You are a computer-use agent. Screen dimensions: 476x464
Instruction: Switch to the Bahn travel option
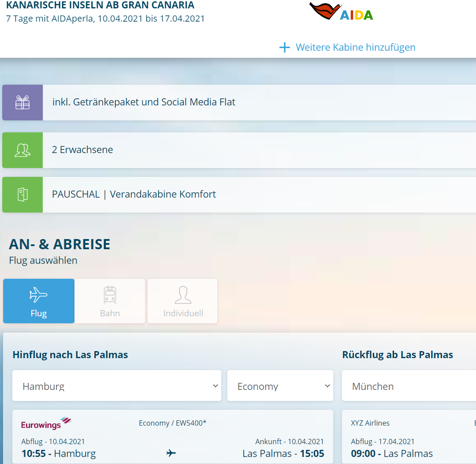tap(110, 301)
